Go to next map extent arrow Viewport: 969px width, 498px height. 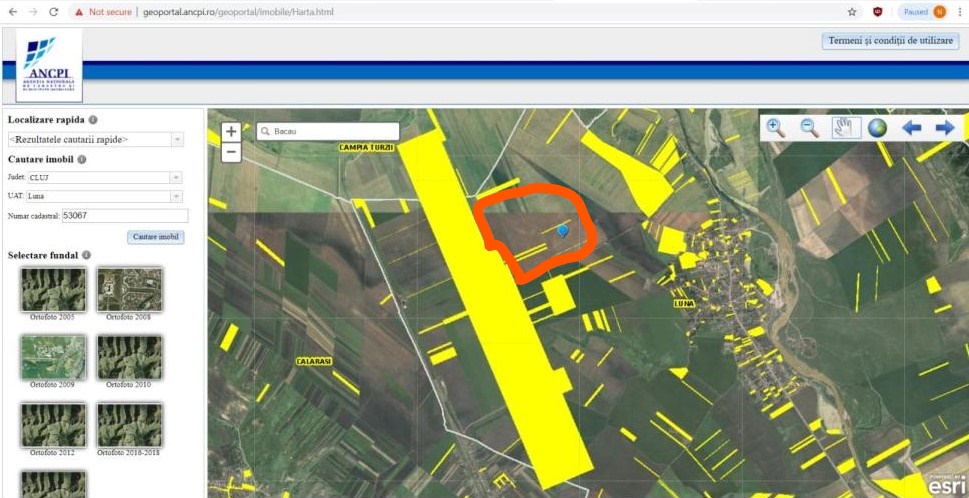(x=945, y=128)
